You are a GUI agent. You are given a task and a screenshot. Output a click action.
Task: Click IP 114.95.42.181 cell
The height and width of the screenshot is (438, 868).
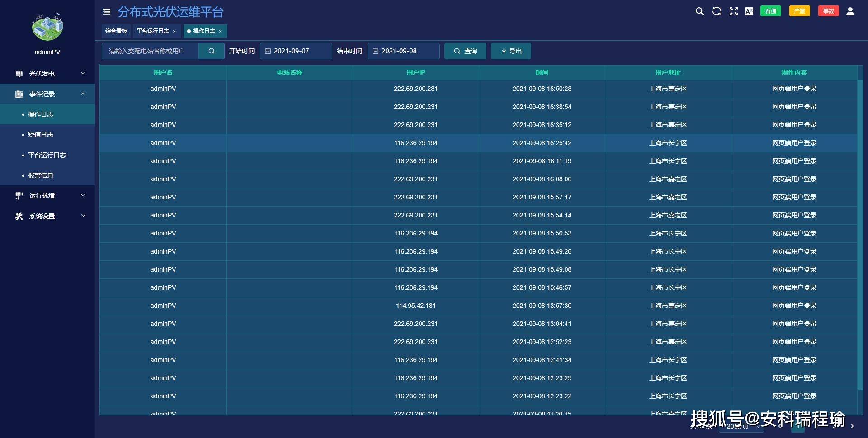coord(415,306)
